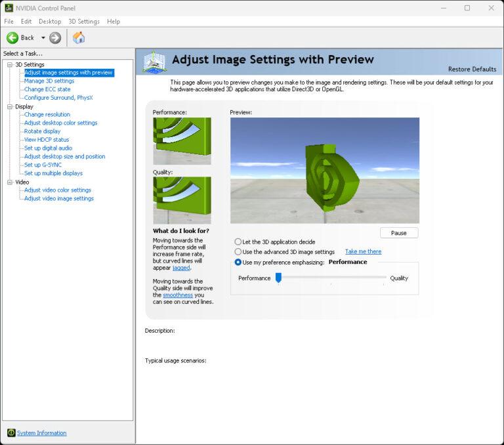Image resolution: width=504 pixels, height=445 pixels.
Task: Collapse the 3D Settings tree node
Action: coord(10,64)
